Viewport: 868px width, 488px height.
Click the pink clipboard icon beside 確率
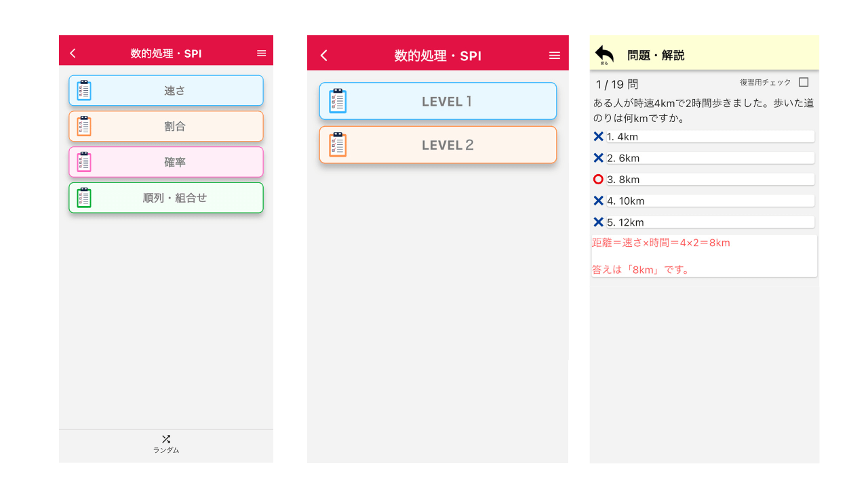pyautogui.click(x=84, y=162)
